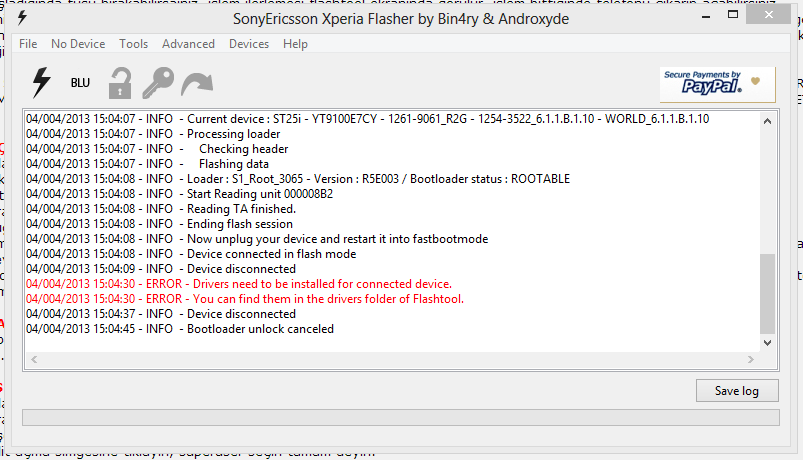The image size is (803, 460).
Task: Click 'Device disconnected' line at 15:04:37
Action: pyautogui.click(x=161, y=313)
